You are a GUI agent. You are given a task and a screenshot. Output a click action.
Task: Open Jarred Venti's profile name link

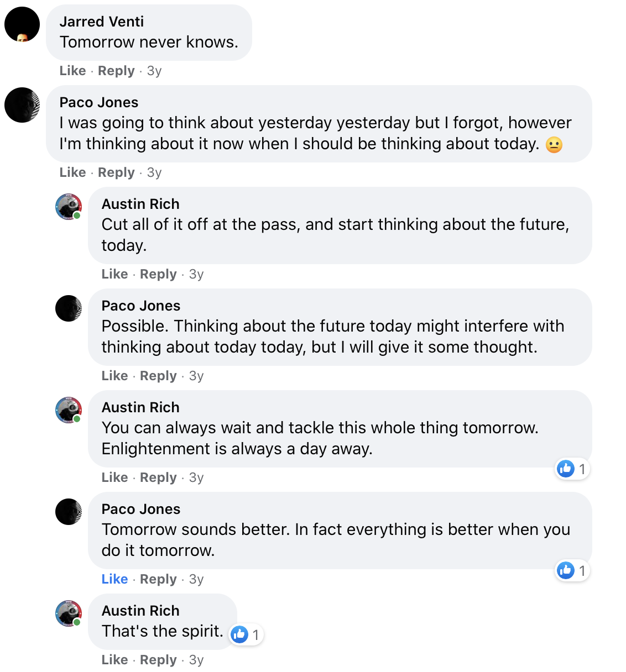102,22
